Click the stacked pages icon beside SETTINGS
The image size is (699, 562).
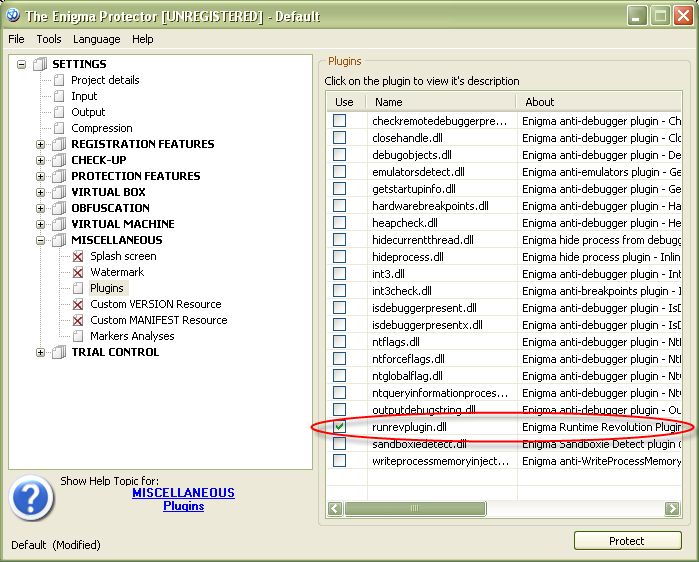[x=40, y=64]
